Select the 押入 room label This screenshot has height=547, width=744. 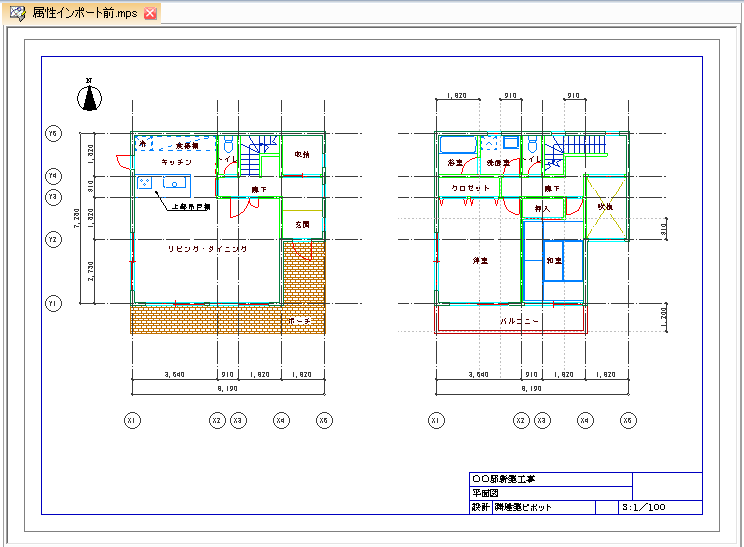click(542, 208)
